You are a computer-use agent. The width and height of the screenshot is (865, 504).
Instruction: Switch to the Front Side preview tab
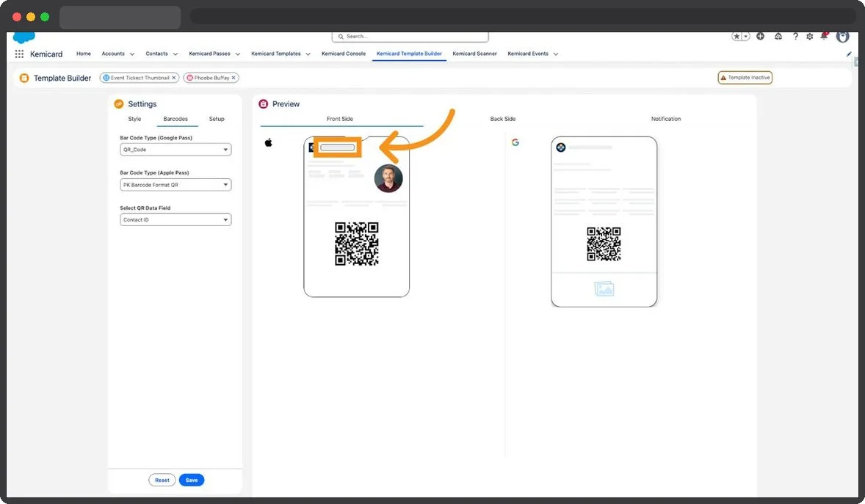(x=340, y=119)
